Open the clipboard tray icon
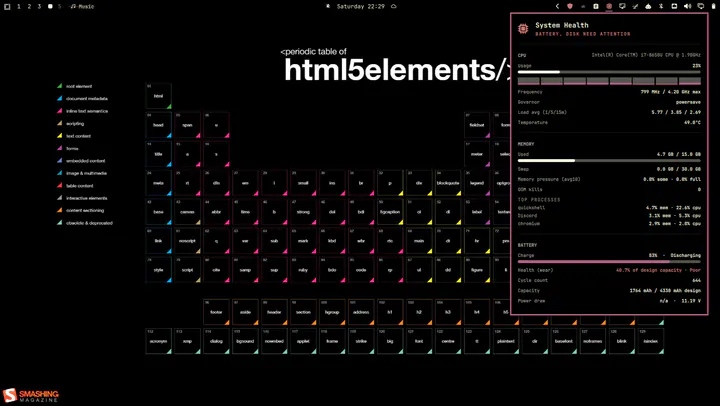 pyautogui.click(x=596, y=6)
